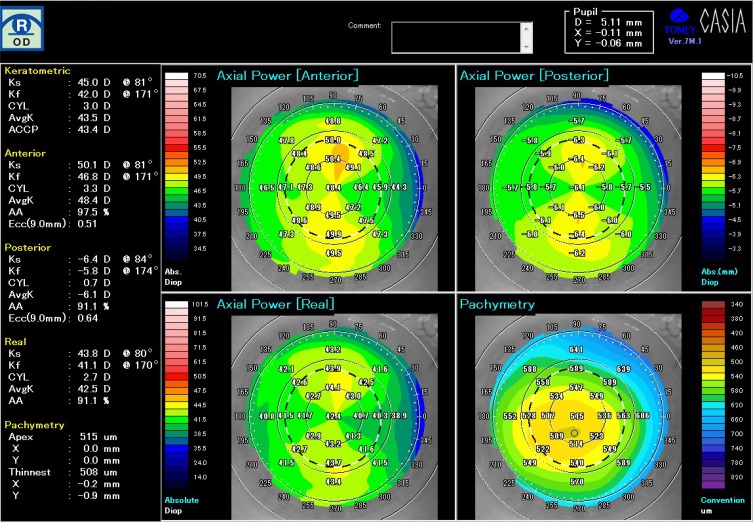Select Thinnest Y value -0.9 mm
753x522 pixels.
(x=98, y=496)
